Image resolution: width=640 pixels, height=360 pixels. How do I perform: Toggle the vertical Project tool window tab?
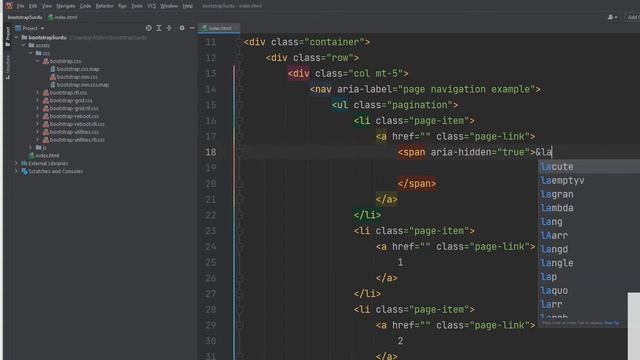pos(8,37)
